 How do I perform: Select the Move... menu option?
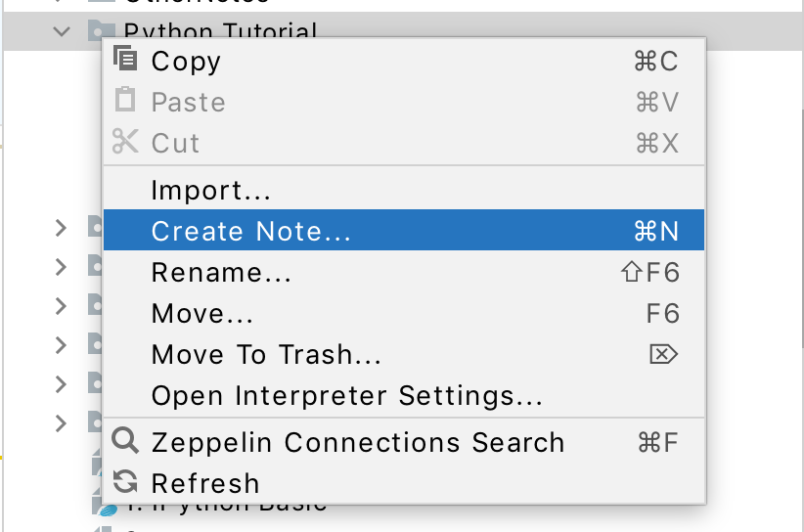[x=202, y=313]
